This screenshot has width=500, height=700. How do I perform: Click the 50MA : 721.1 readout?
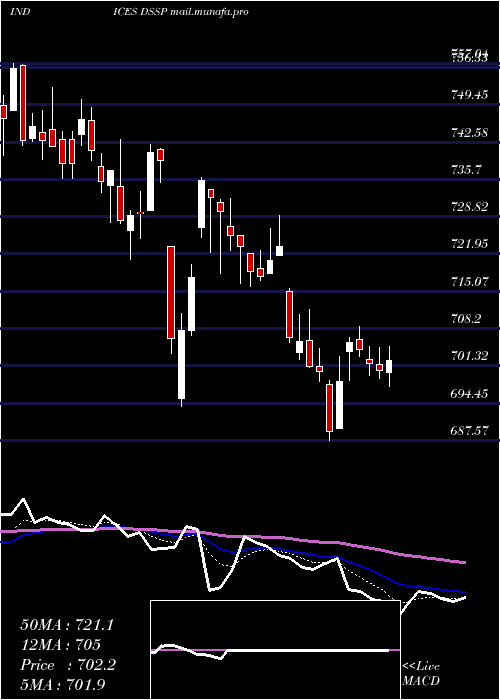[x=67, y=625]
